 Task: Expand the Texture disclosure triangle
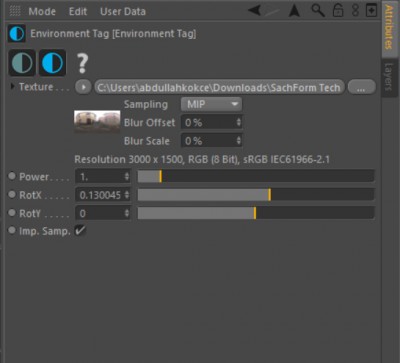click(x=12, y=87)
